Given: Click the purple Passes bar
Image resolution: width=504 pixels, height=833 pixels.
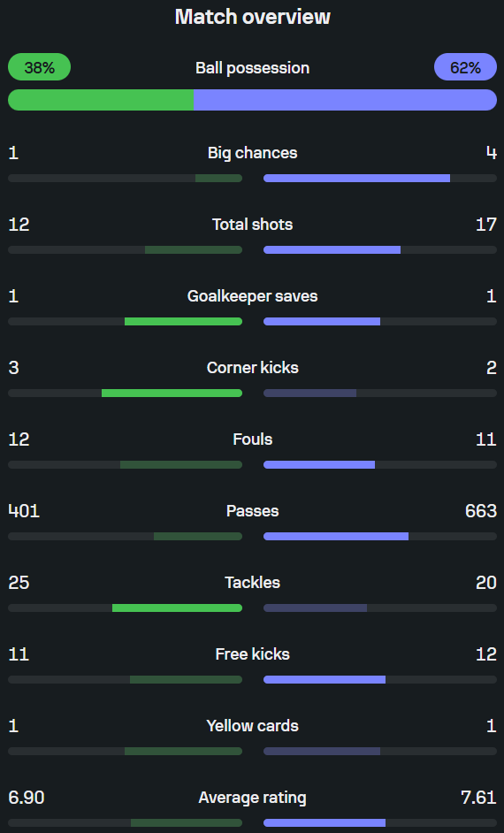Looking at the screenshot, I should [336, 537].
